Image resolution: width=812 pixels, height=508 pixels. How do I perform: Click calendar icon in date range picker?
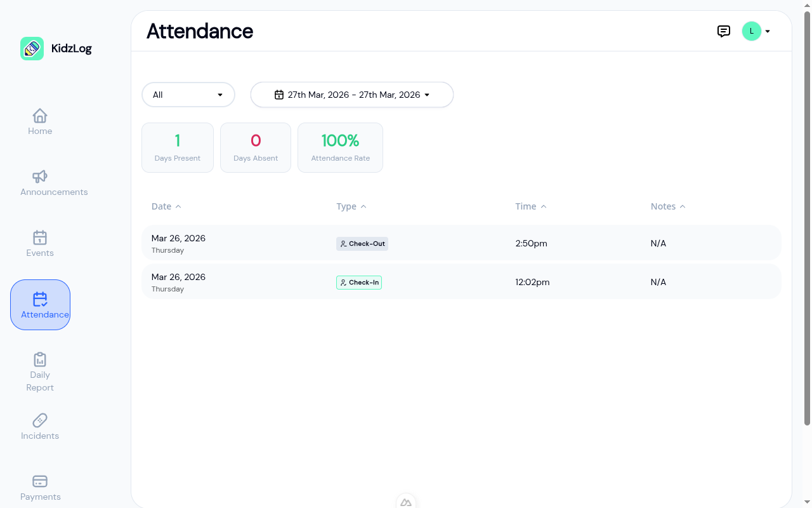(278, 95)
